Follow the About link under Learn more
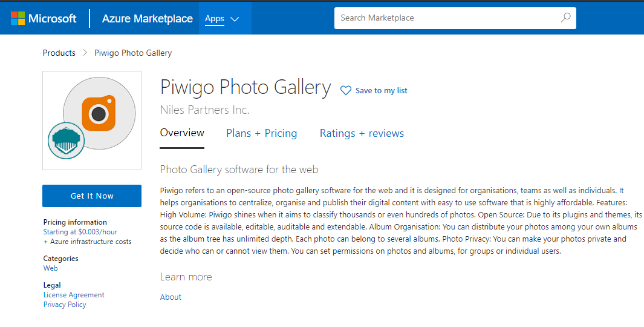The width and height of the screenshot is (644, 327). coord(171,297)
